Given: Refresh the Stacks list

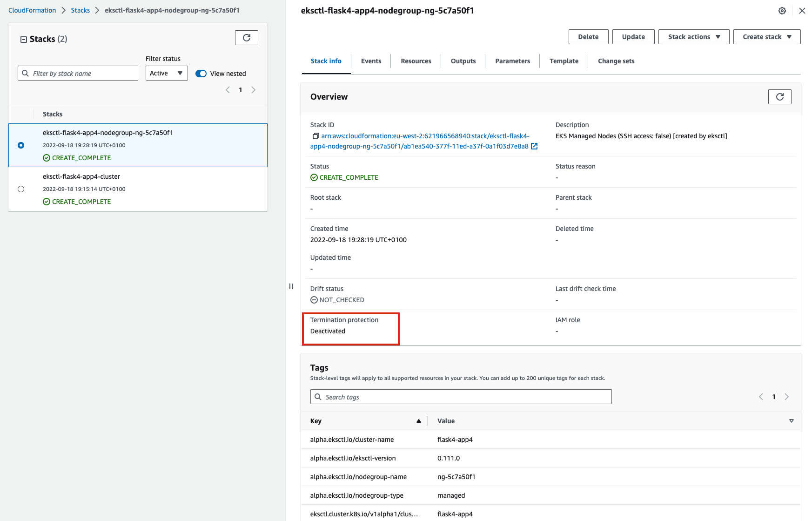Looking at the screenshot, I should tap(247, 38).
